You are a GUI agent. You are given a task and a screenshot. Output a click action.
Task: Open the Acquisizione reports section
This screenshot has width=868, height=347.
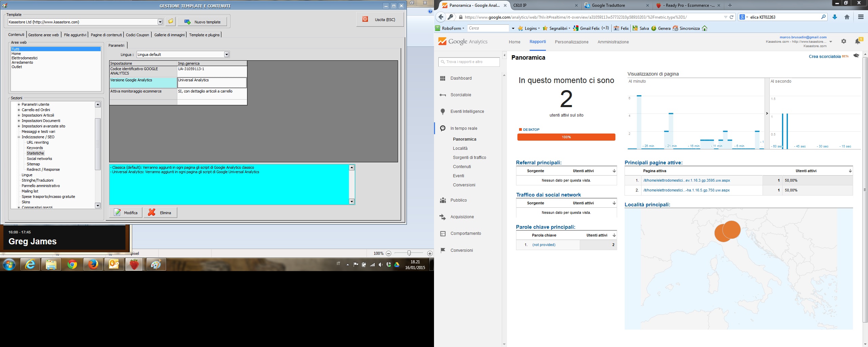point(462,217)
